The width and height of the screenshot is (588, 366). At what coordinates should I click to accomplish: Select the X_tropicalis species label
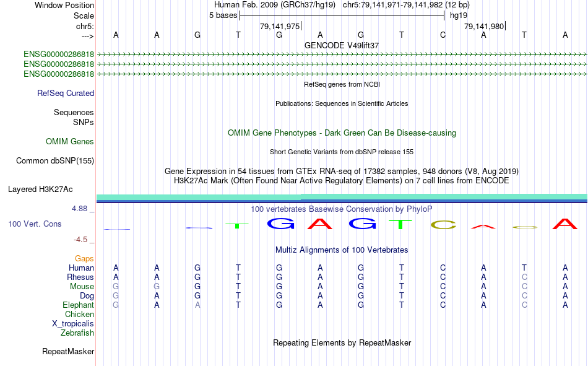point(73,324)
